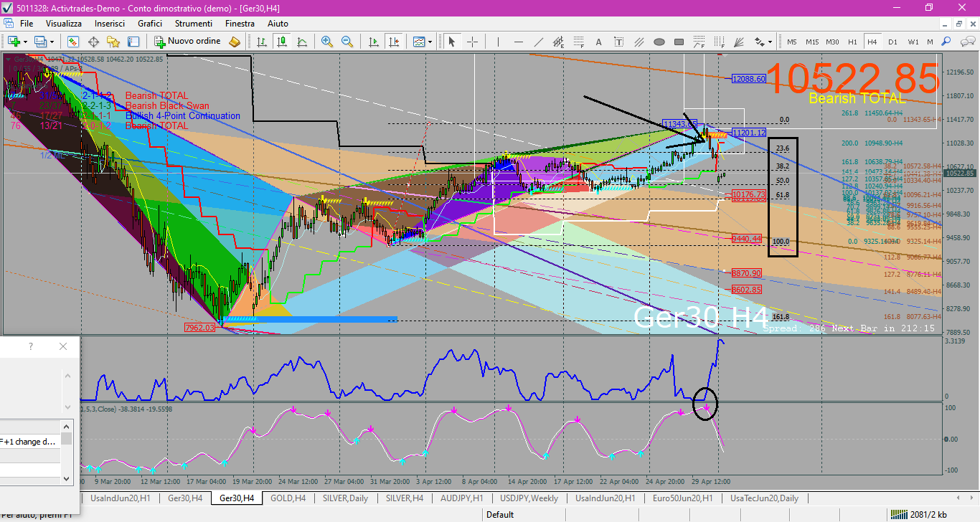This screenshot has height=522, width=980.
Task: Select the text label tool
Action: (619, 42)
